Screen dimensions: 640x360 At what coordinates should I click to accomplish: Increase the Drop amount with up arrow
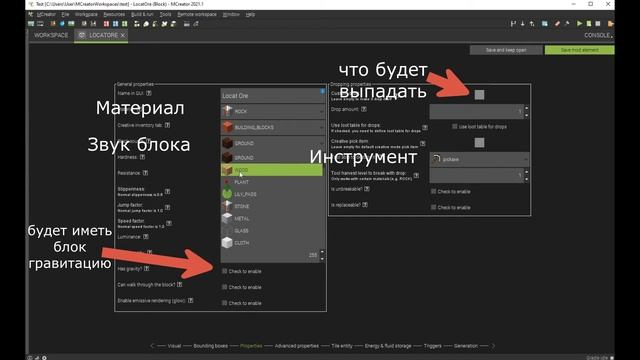[527, 109]
